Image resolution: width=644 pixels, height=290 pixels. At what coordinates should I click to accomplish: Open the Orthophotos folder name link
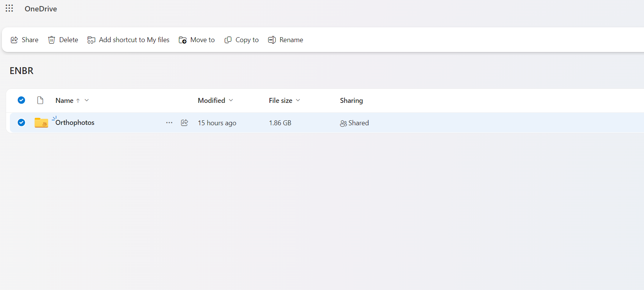[75, 123]
